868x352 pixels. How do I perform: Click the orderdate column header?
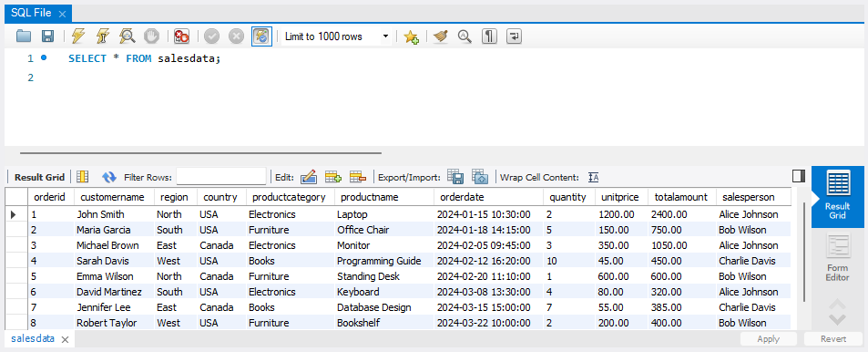488,197
